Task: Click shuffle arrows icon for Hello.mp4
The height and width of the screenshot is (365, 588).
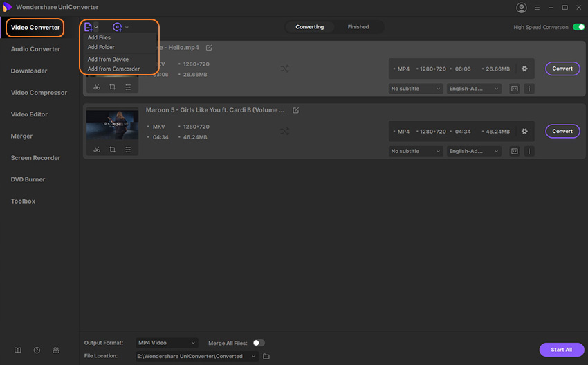Action: click(x=284, y=69)
